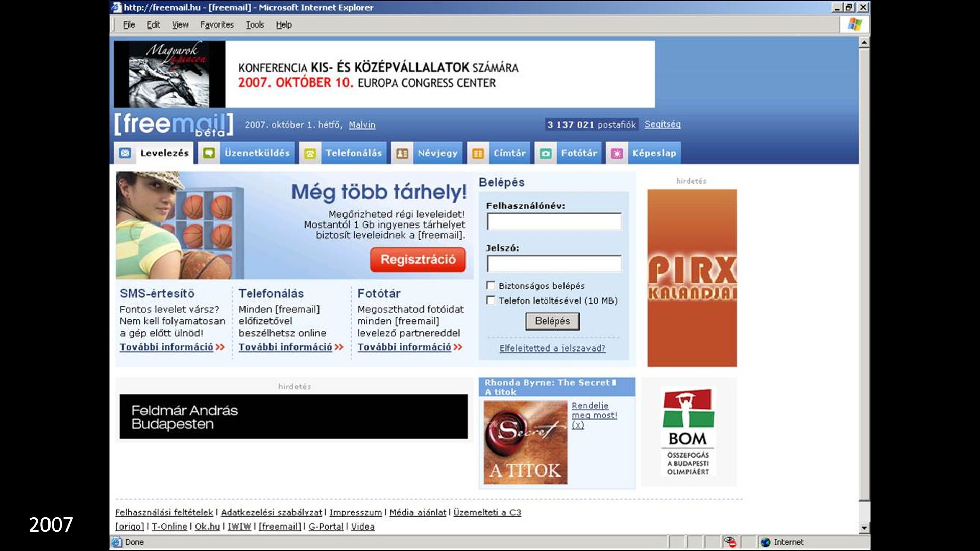Open the G-Portal footer link
980x551 pixels.
(326, 527)
